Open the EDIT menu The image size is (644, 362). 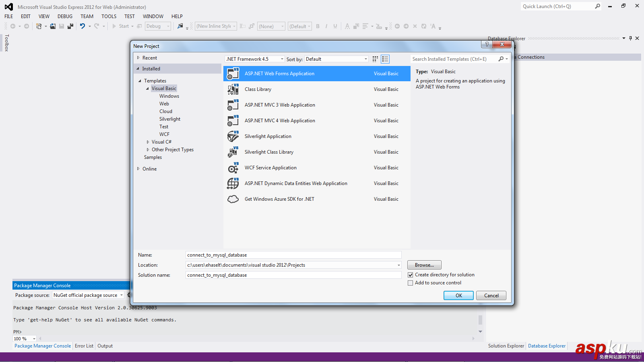(x=26, y=16)
